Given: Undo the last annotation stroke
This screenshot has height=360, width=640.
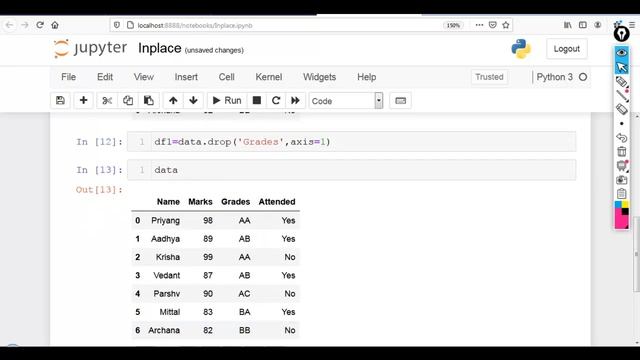Looking at the screenshot, I should pos(622,138).
